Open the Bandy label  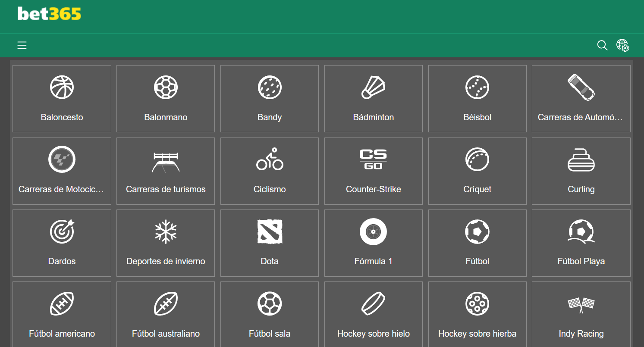(x=270, y=117)
